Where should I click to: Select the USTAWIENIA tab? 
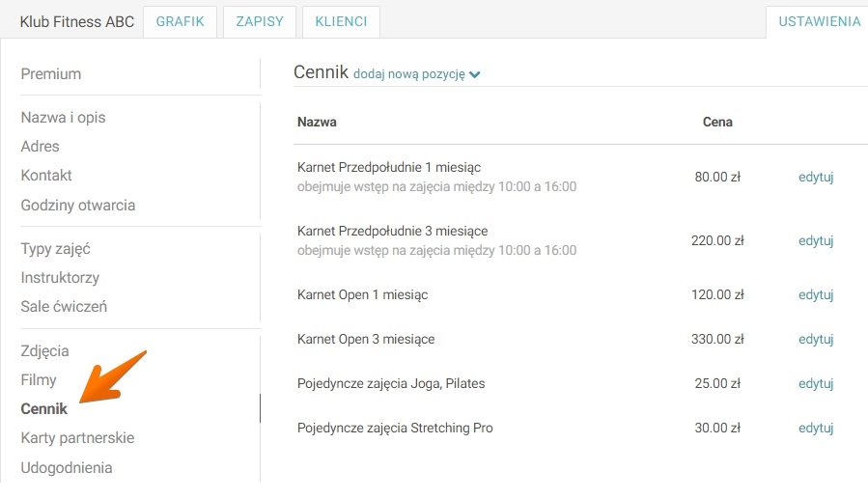point(819,22)
